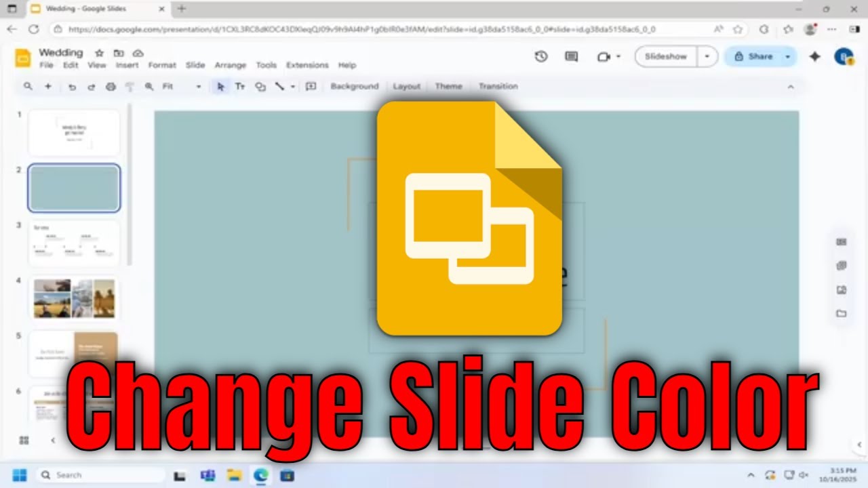Choose the select arrow tool
868x488 pixels.
click(x=220, y=87)
